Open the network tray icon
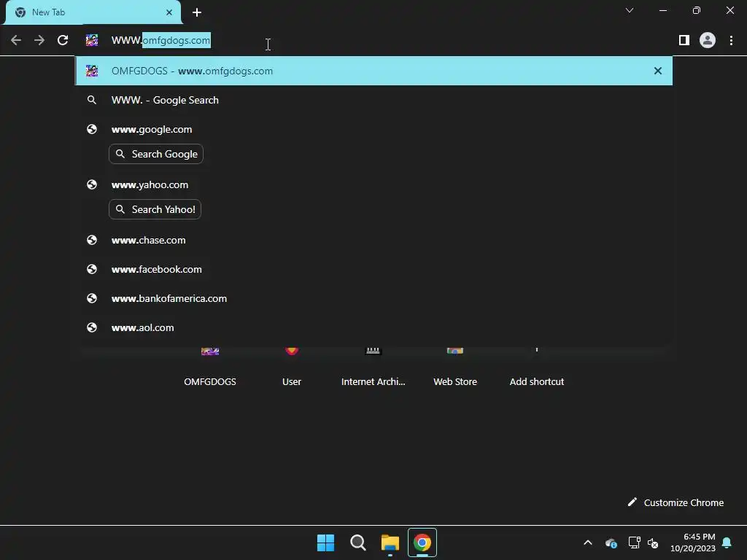Viewport: 747px width, 560px height. click(x=634, y=542)
